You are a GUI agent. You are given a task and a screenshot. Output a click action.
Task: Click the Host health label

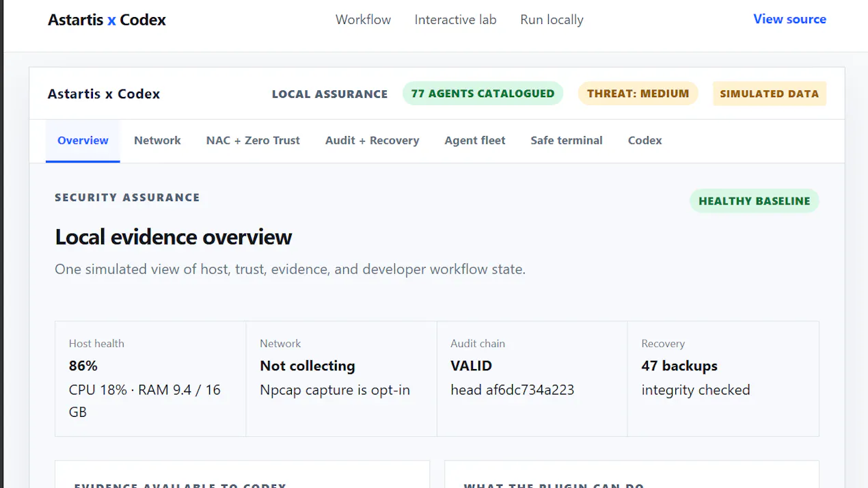click(x=96, y=344)
